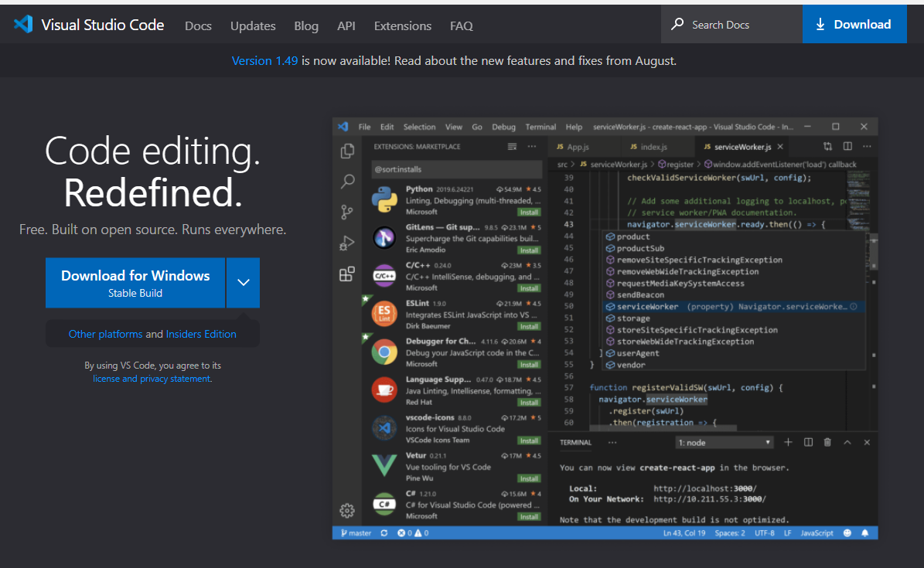Screen dimensions: 924x568
Task: Expand the terminal panel with up chevron
Action: point(847,442)
